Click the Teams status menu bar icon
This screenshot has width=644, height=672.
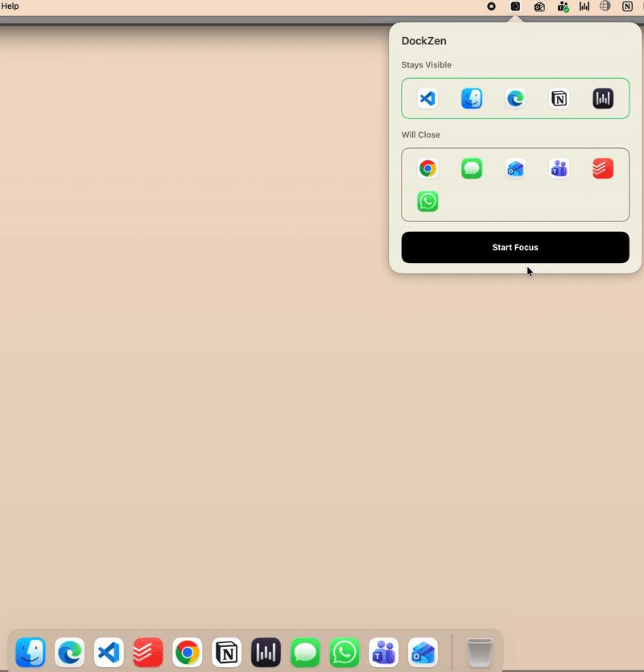[x=563, y=6]
